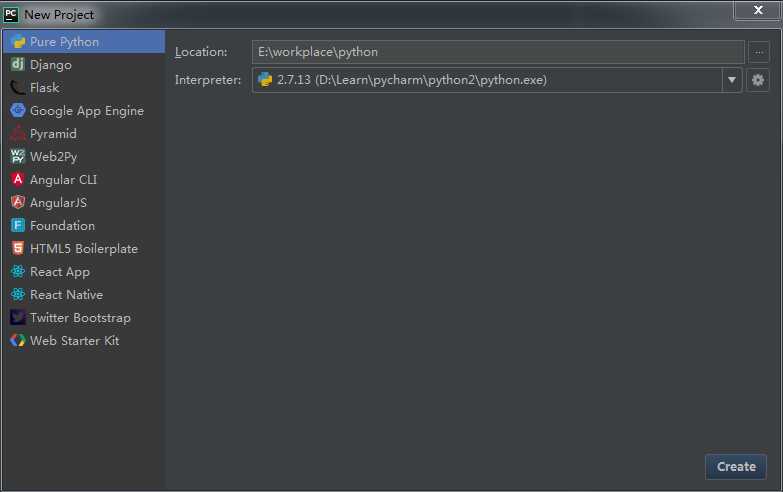The image size is (783, 492).
Task: Choose the Django project type icon
Action: click(18, 64)
